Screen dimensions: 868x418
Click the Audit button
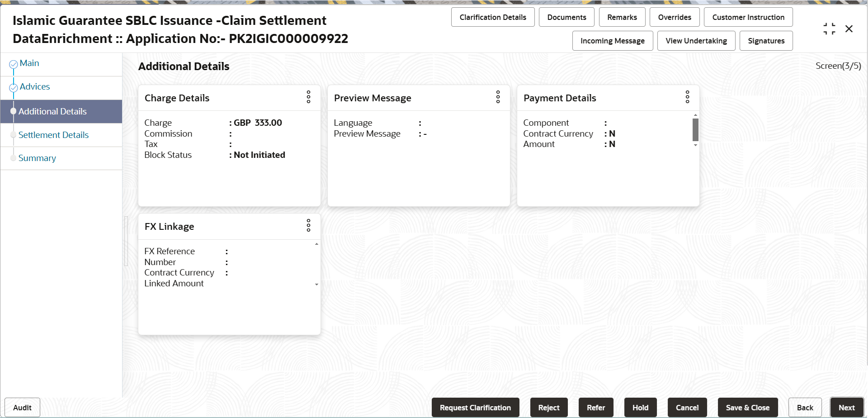tap(22, 408)
